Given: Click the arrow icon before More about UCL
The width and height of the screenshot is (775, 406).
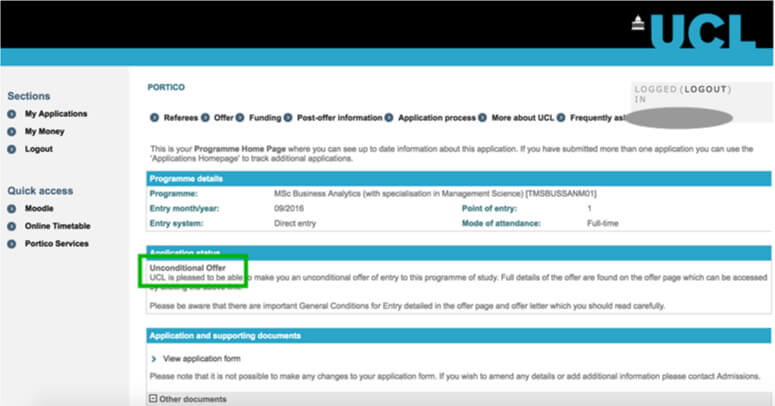Looking at the screenshot, I should [x=482, y=118].
